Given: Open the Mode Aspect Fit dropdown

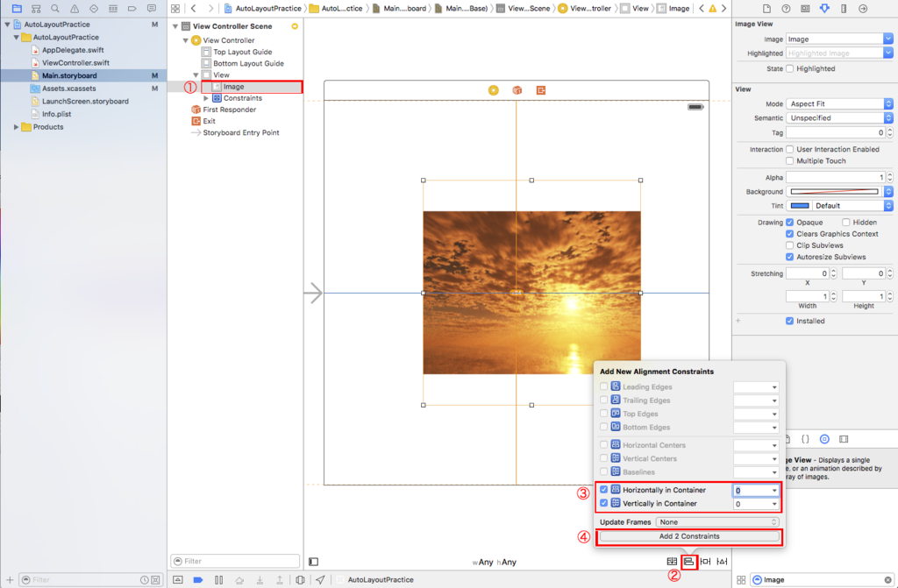Looking at the screenshot, I should pyautogui.click(x=839, y=103).
